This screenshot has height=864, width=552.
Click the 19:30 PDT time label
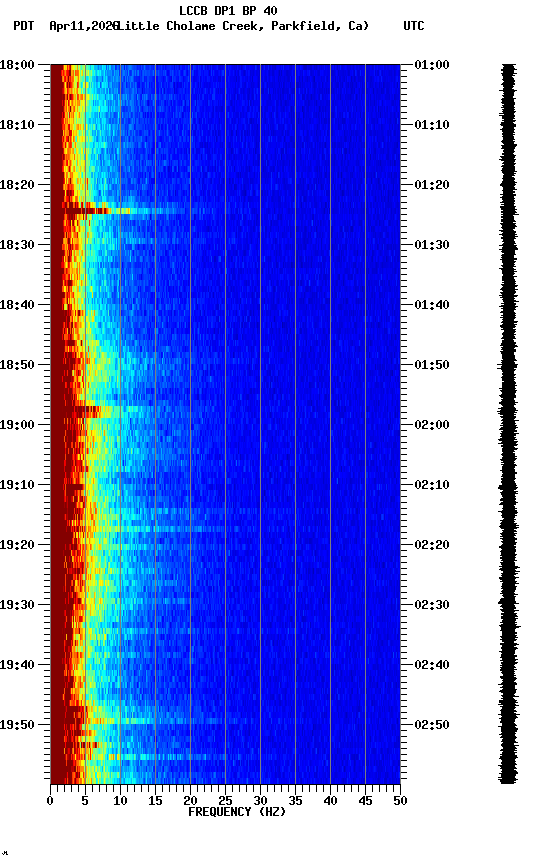[x=17, y=605]
